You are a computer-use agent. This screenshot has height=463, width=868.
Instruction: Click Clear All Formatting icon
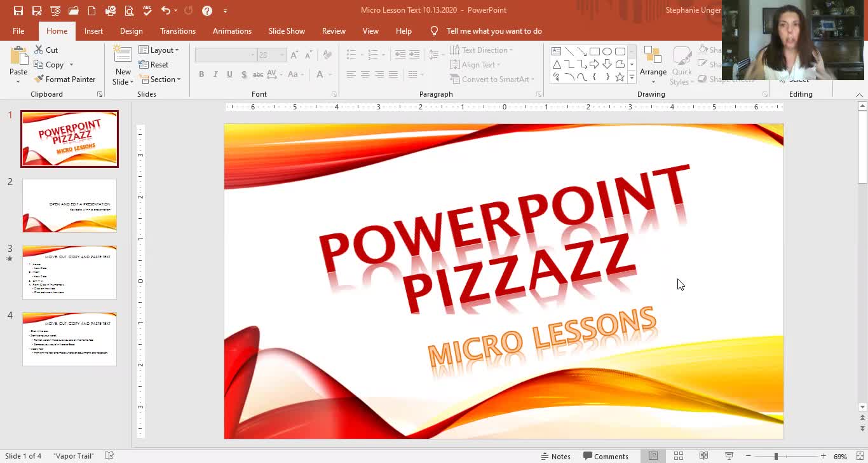(x=327, y=55)
